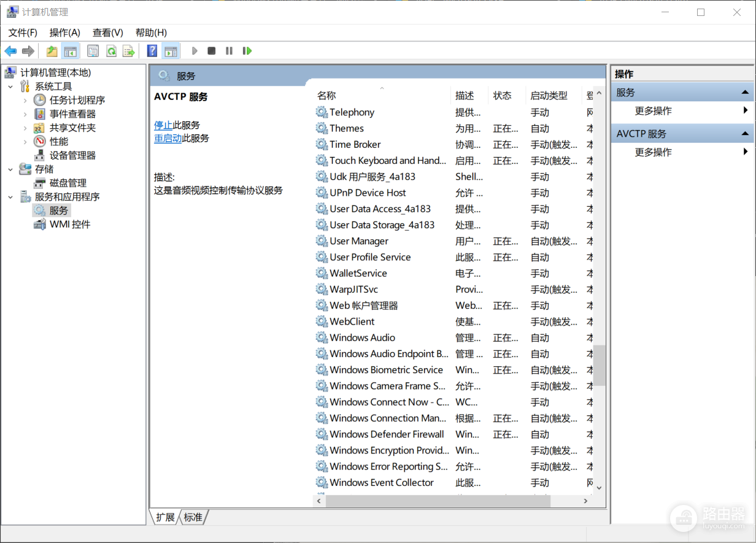Viewport: 756px width, 543px height.
Task: Click the Pause Service icon
Action: click(x=229, y=51)
